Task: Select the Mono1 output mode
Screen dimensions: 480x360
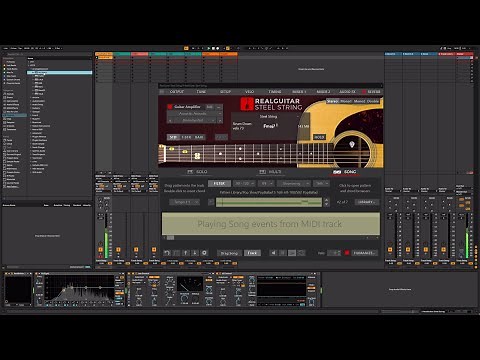Action: [x=346, y=101]
